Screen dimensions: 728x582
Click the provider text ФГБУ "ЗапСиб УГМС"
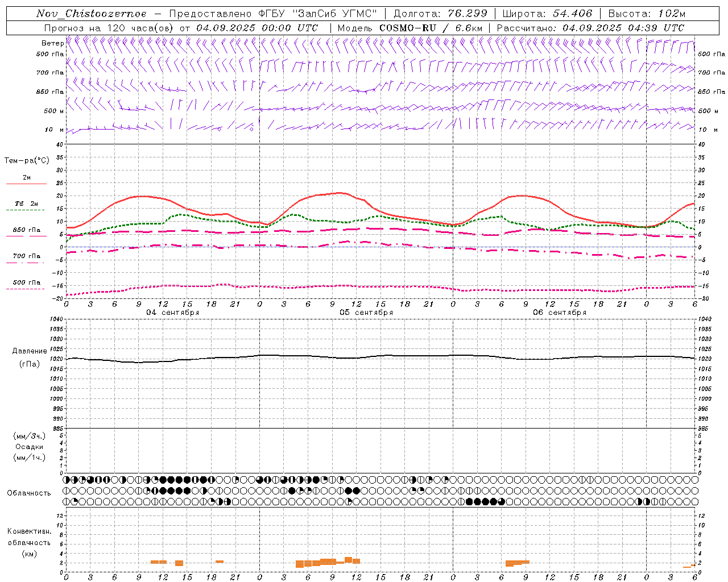point(318,14)
